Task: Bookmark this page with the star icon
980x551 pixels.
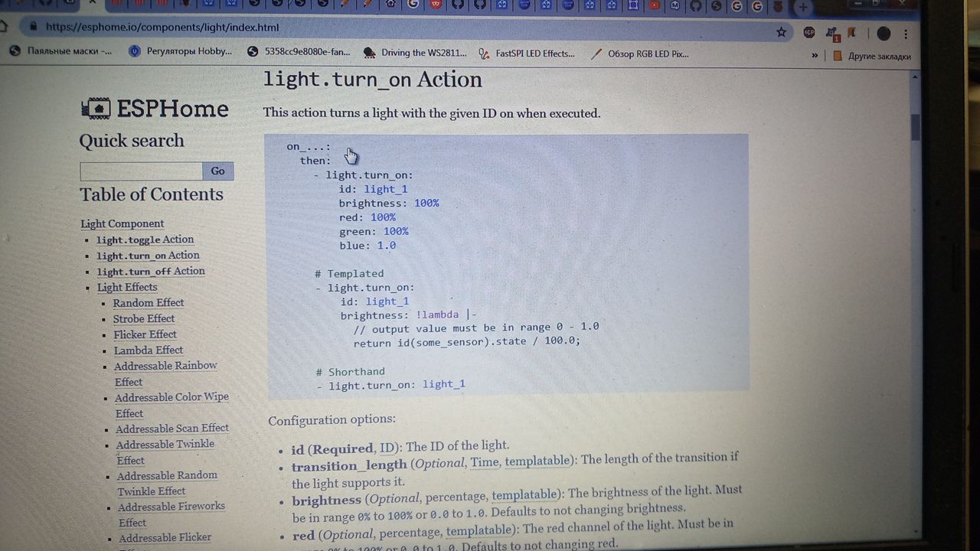Action: tap(781, 32)
